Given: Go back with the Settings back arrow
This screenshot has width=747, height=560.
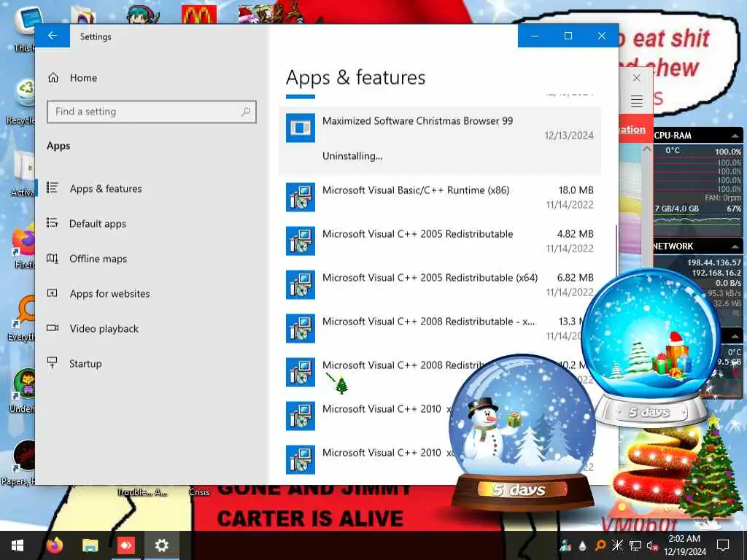Looking at the screenshot, I should 53,36.
